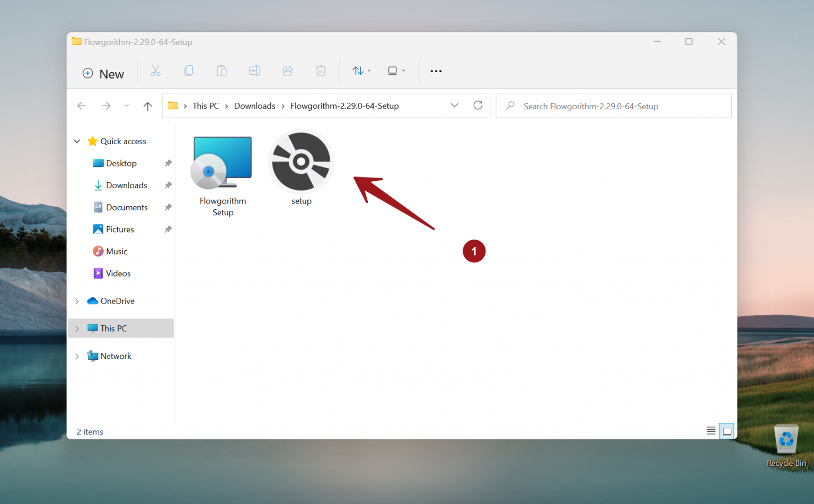
Task: Switch to large thumbnail view
Action: (x=727, y=430)
